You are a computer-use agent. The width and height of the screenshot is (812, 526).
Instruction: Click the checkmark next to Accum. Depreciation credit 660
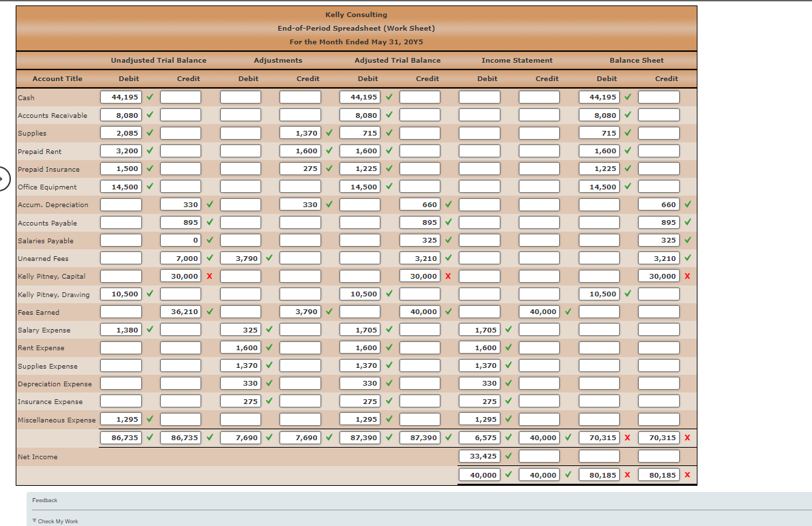pyautogui.click(x=447, y=204)
